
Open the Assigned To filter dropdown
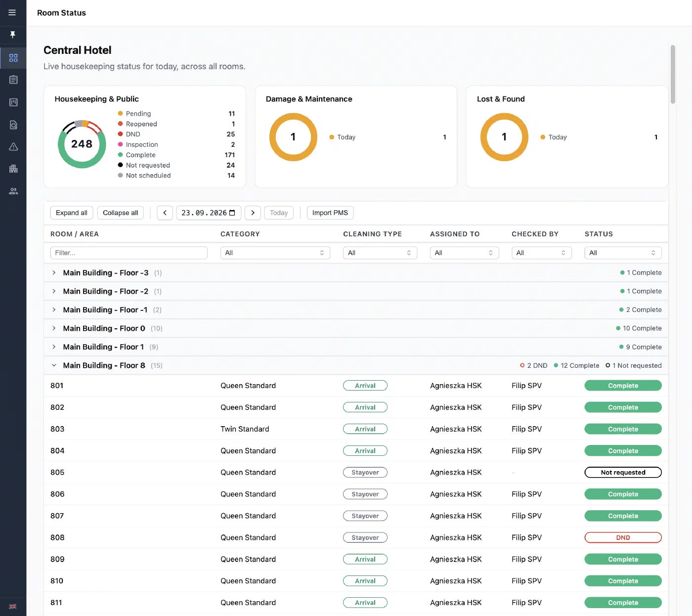click(464, 253)
